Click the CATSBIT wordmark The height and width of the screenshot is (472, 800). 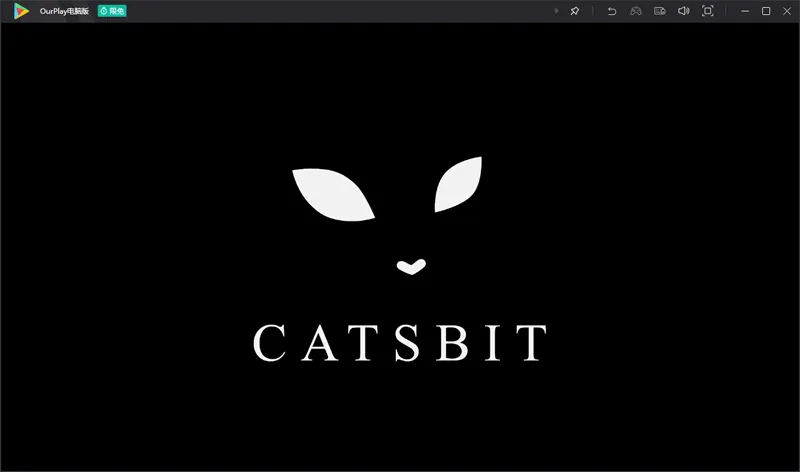pyautogui.click(x=400, y=342)
